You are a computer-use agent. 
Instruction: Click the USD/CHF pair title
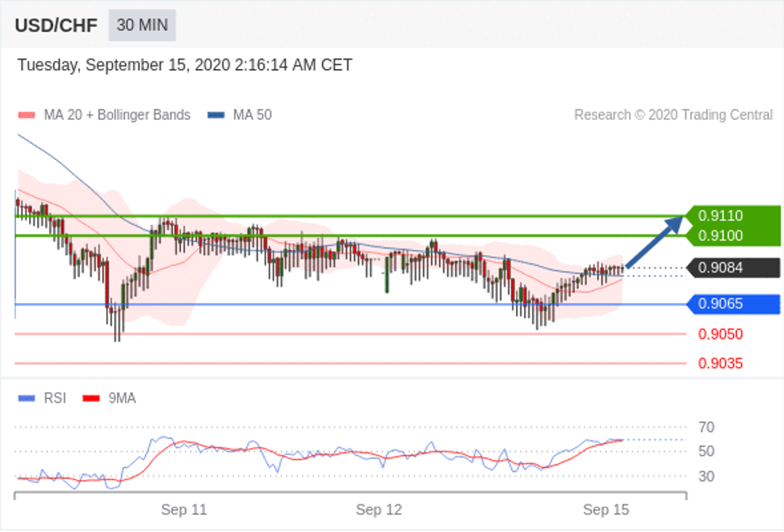56,26
